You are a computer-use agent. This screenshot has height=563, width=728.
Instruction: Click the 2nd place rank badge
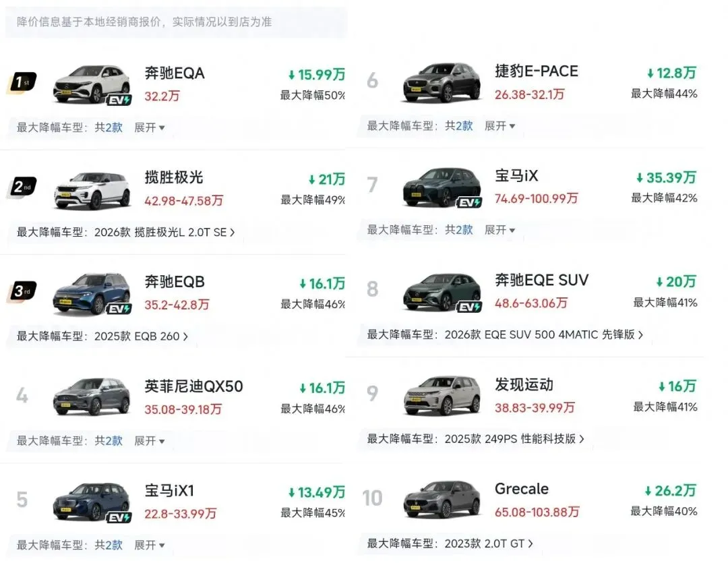[22, 187]
